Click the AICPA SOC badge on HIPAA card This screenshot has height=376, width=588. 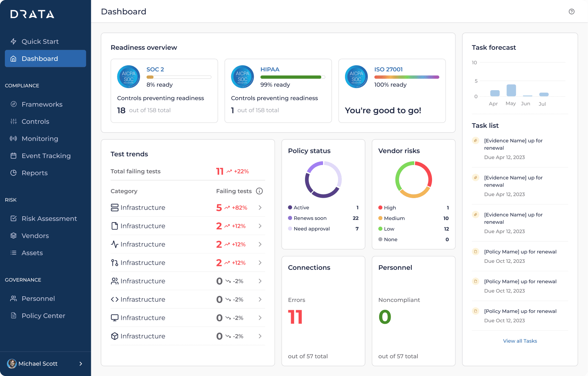coord(242,77)
